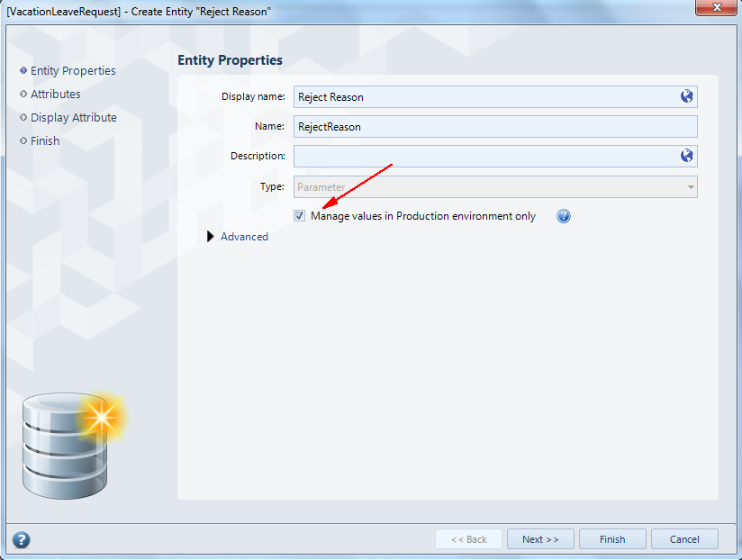Select the Finish step in sidebar
This screenshot has width=742, height=560.
pyautogui.click(x=45, y=141)
